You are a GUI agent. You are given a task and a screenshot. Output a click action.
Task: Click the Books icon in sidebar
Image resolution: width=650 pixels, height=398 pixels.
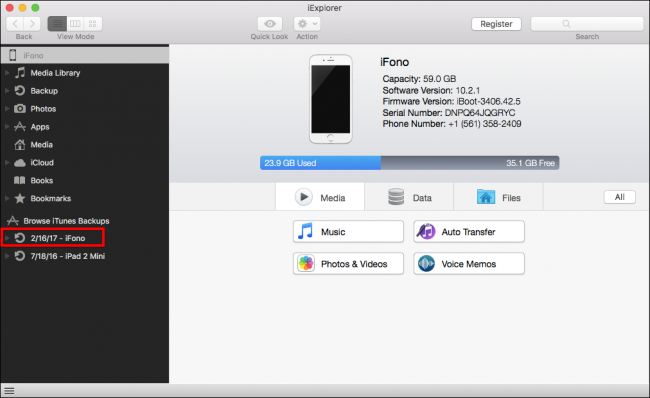point(19,180)
